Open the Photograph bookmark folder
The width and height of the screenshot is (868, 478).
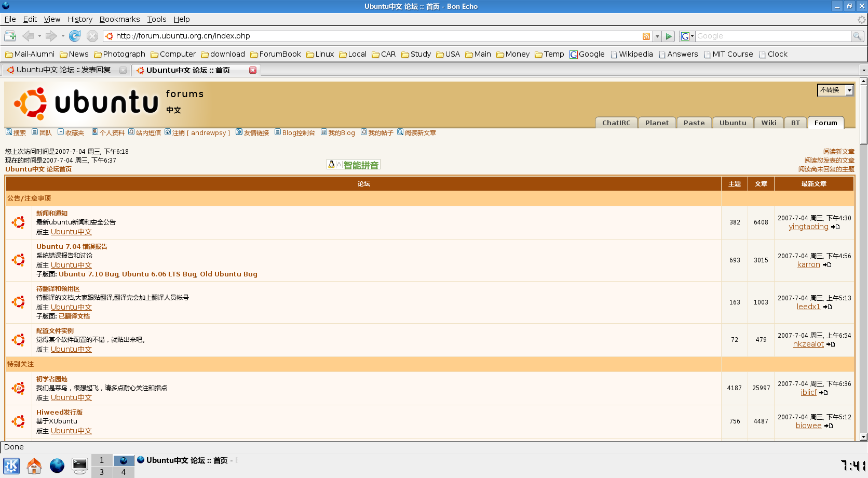(x=119, y=54)
